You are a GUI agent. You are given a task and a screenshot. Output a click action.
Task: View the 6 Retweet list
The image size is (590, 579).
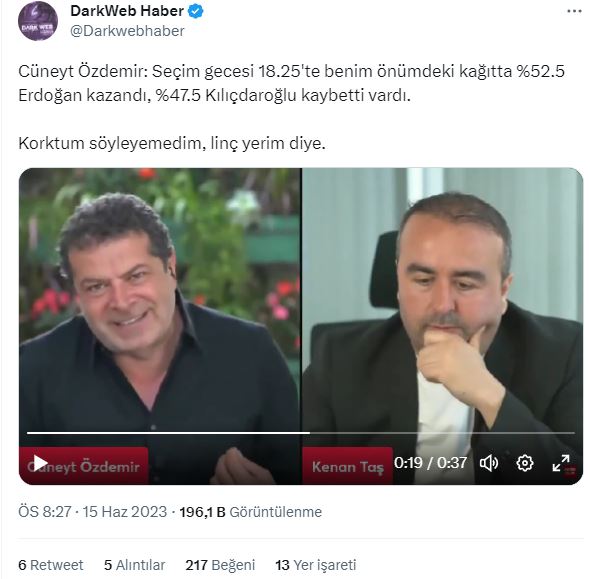[x=51, y=565]
